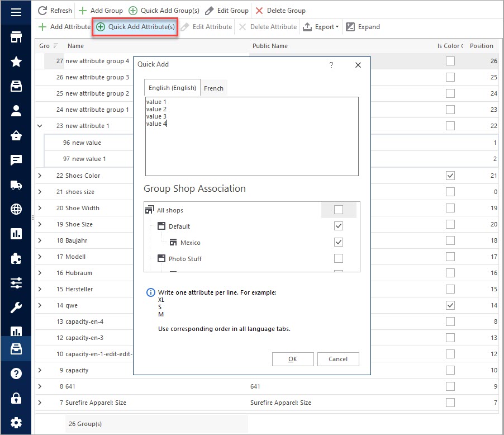Open the wrench tools sidebar icon

tap(16, 308)
